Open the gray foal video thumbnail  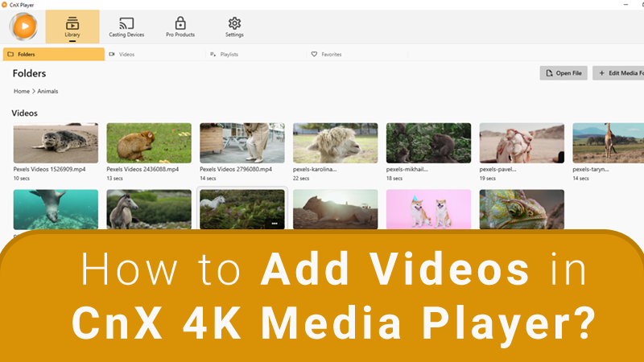(x=149, y=209)
